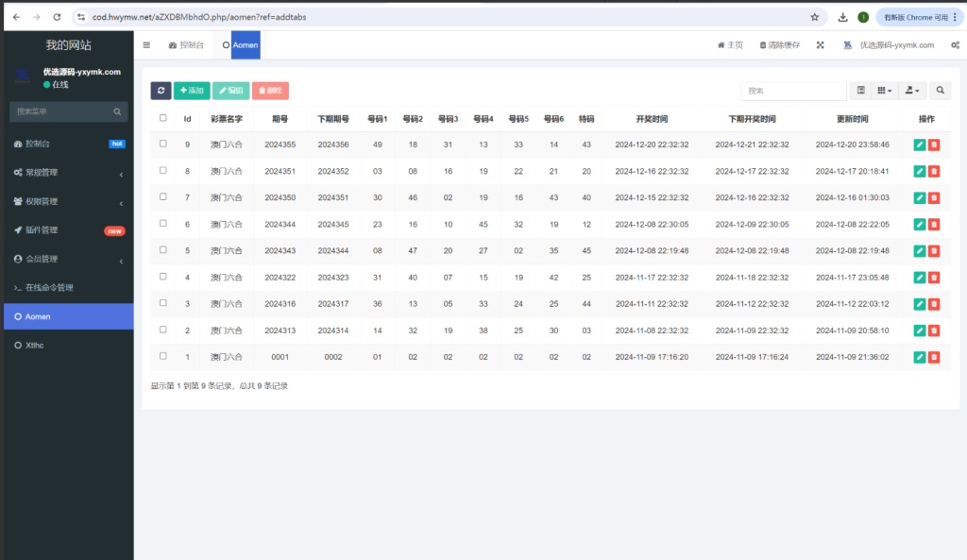This screenshot has width=967, height=560.
Task: Open 插件管理 in the sidebar
Action: (x=68, y=230)
